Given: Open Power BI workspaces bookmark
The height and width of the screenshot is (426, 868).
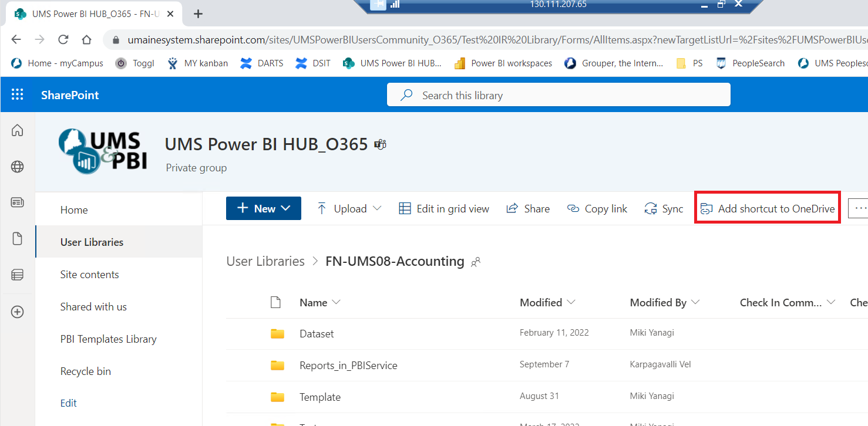Looking at the screenshot, I should pos(503,63).
